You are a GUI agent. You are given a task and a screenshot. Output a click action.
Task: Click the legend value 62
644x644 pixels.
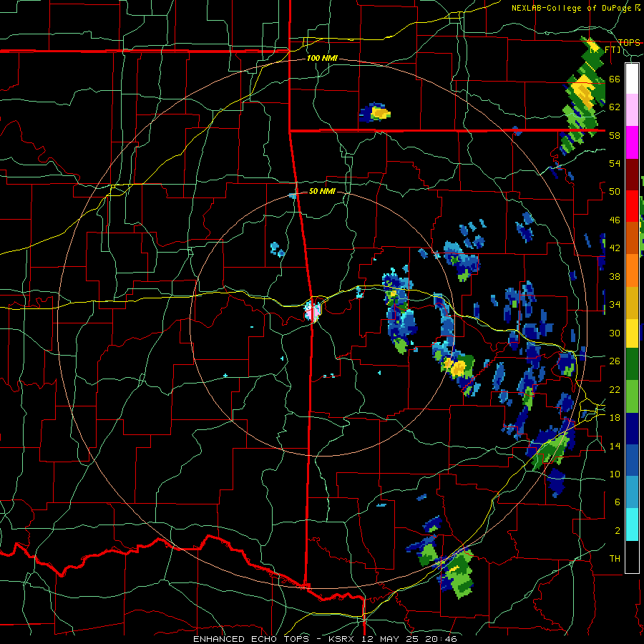click(615, 107)
